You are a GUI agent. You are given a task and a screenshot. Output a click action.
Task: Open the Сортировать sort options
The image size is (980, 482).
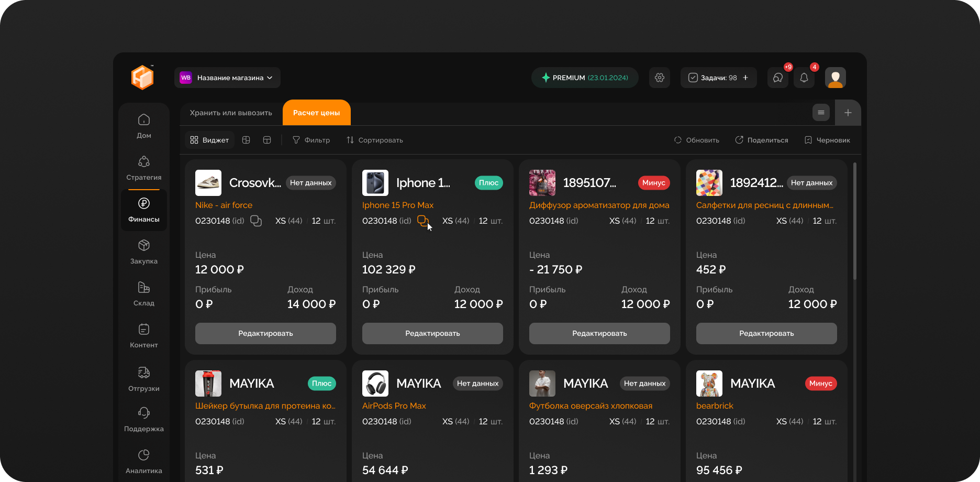(x=374, y=140)
